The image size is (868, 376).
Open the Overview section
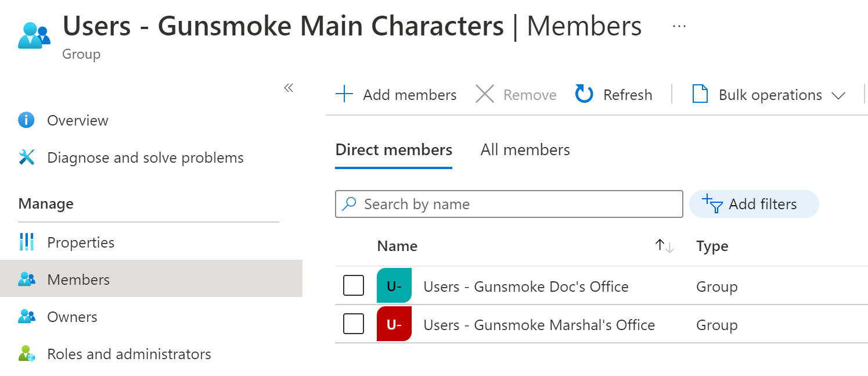pyautogui.click(x=77, y=120)
